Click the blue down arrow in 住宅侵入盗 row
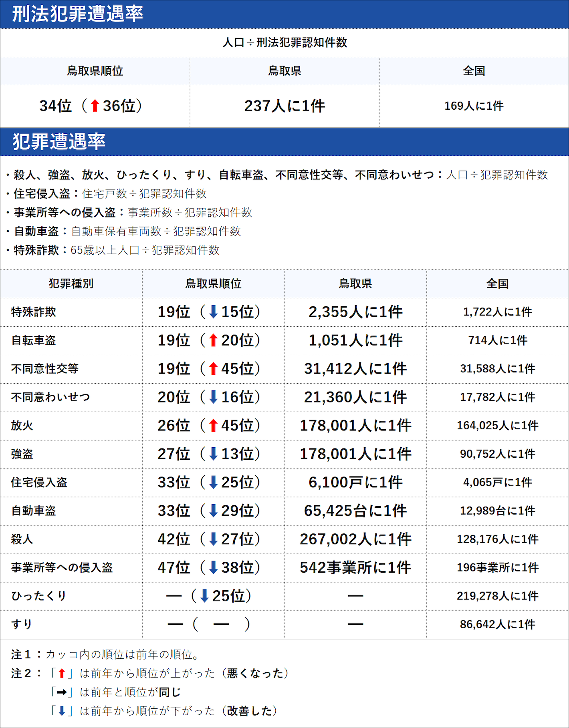Screen dimensions: 569x728 (x=214, y=483)
